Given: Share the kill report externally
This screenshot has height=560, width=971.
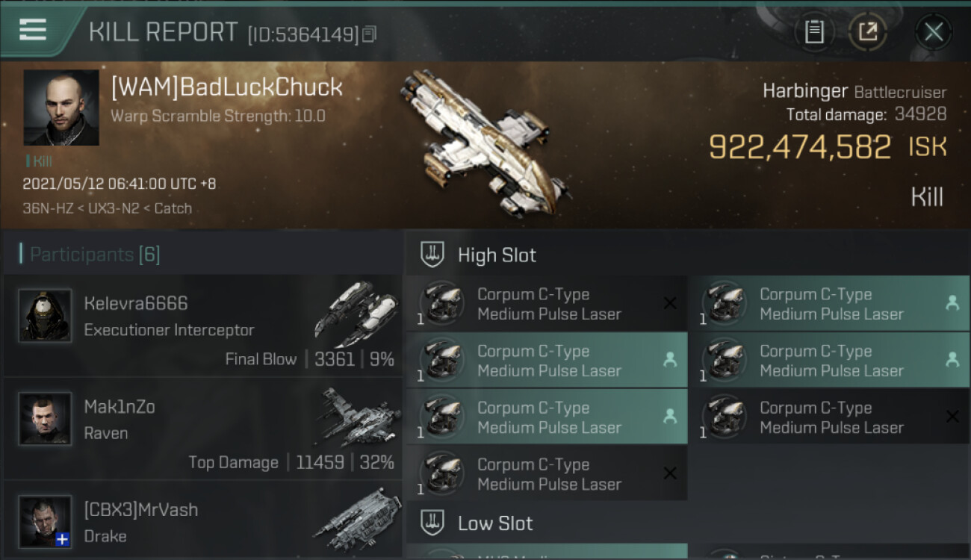Looking at the screenshot, I should click(868, 32).
